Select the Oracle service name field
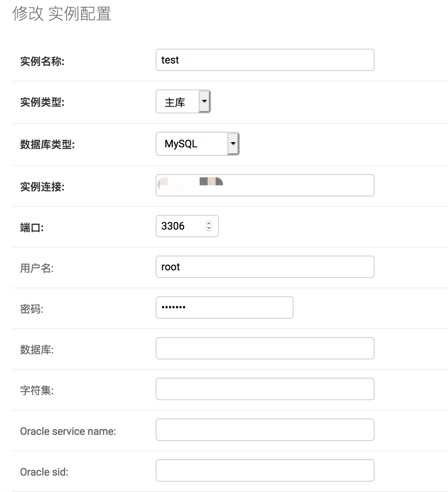 pos(265,430)
